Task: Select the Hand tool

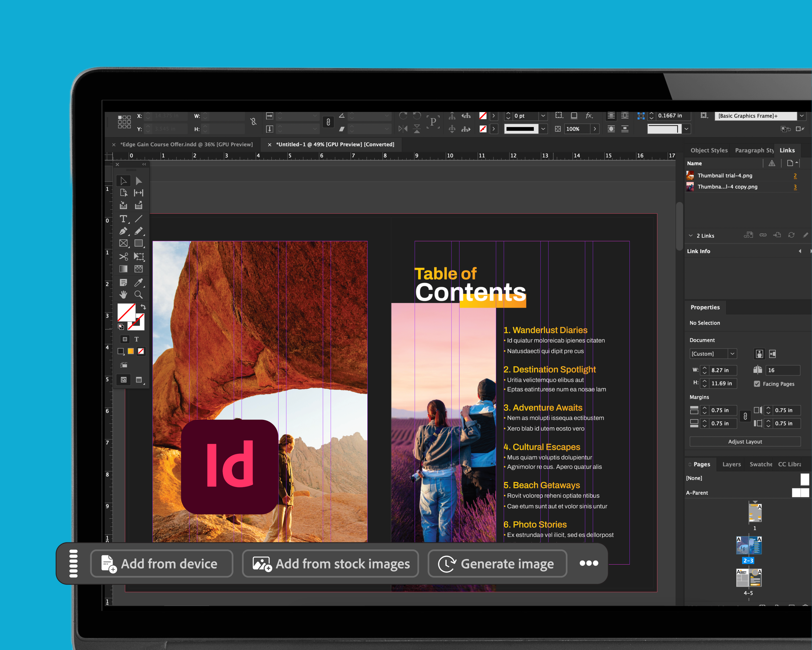Action: tap(123, 295)
